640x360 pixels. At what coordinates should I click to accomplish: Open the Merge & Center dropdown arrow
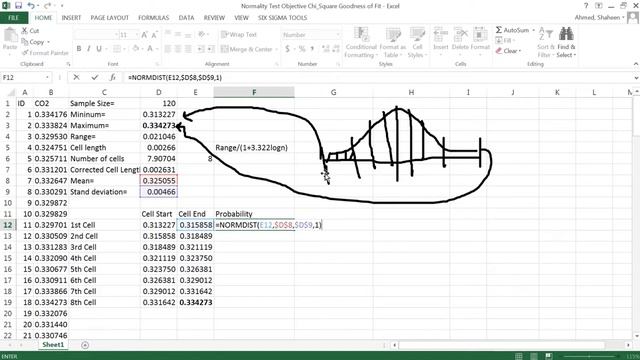point(276,49)
